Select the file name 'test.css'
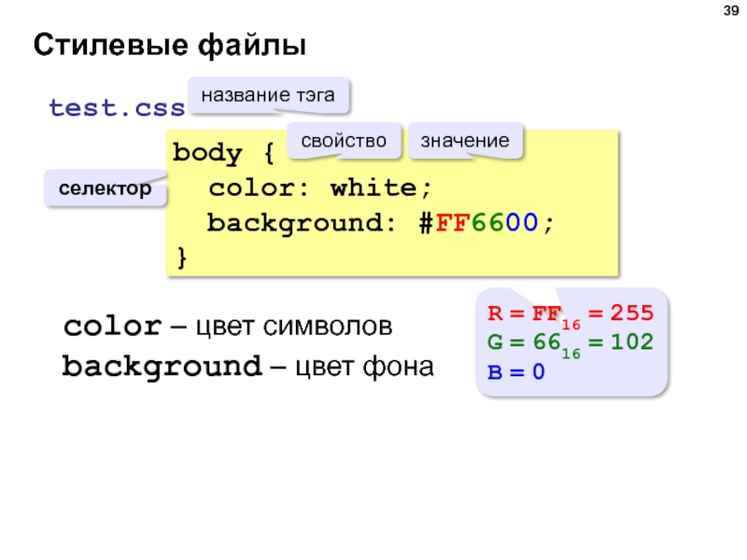 (x=117, y=107)
